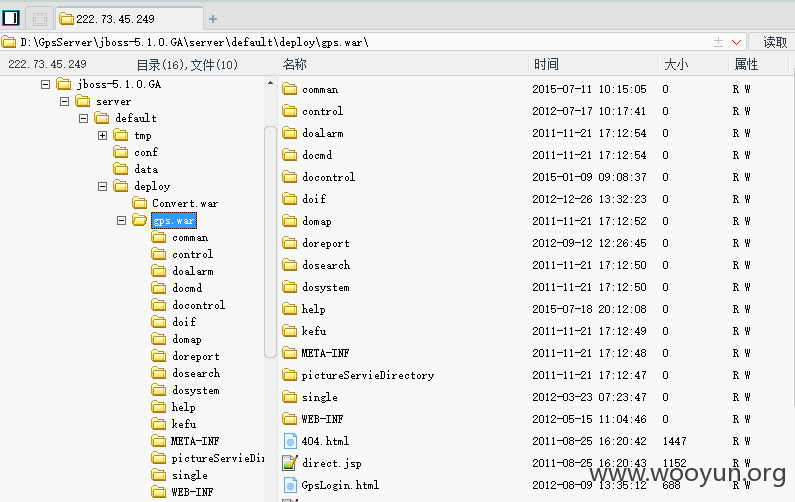The image size is (795, 502).
Task: Click dosearch folder icon in file list
Action: point(290,265)
